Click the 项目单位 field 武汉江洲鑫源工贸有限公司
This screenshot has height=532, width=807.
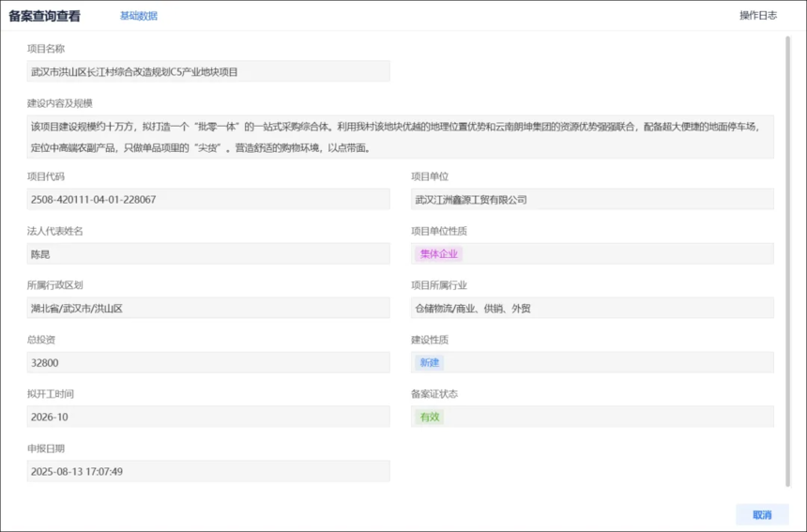click(x=592, y=199)
